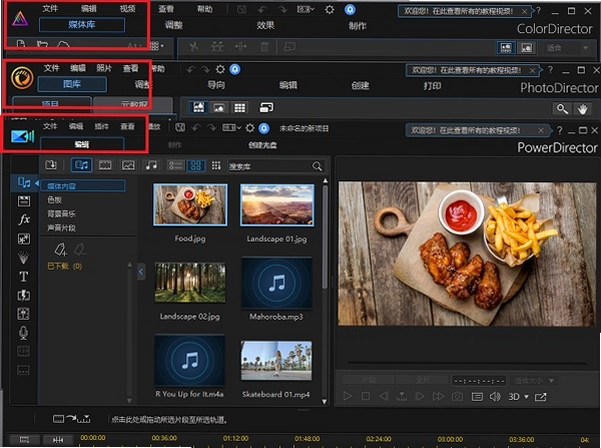Open the Audio Mixing Room icon
The image size is (601, 448).
tap(24, 314)
